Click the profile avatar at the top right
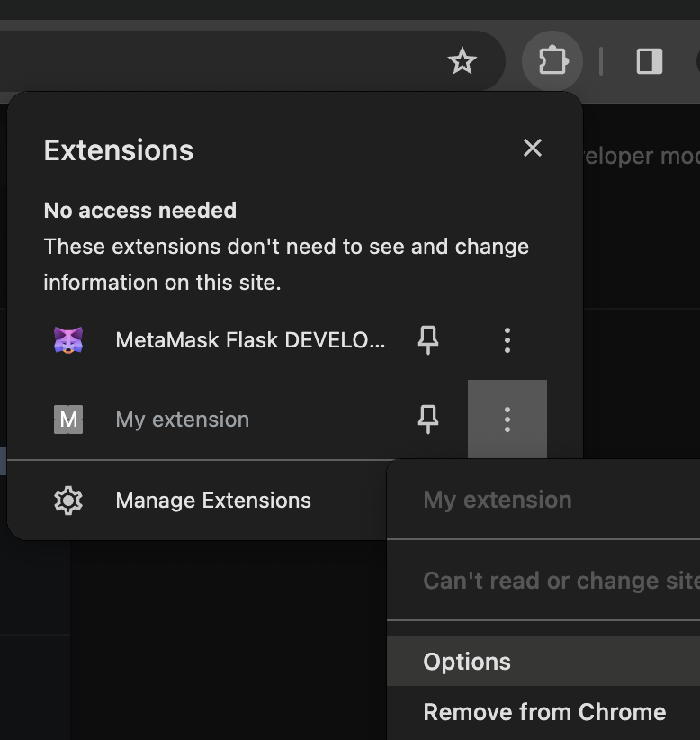 point(696,61)
